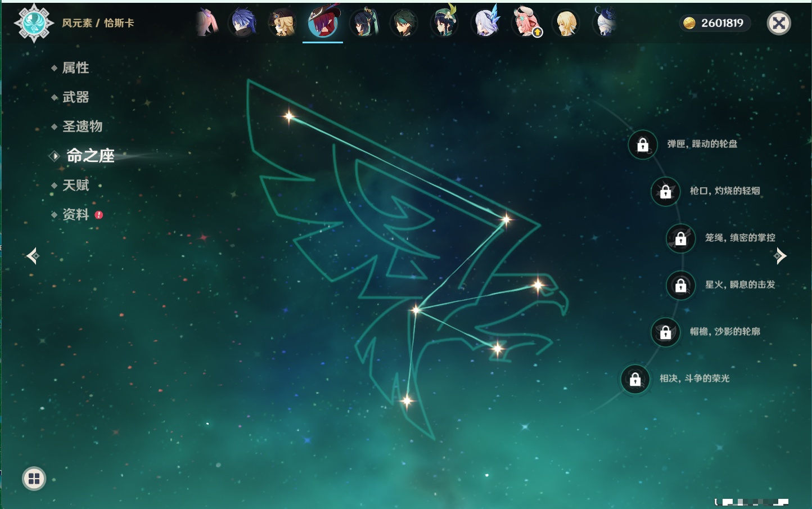
Task: Pick the dark-haired character with teal ponytail
Action: pos(364,23)
